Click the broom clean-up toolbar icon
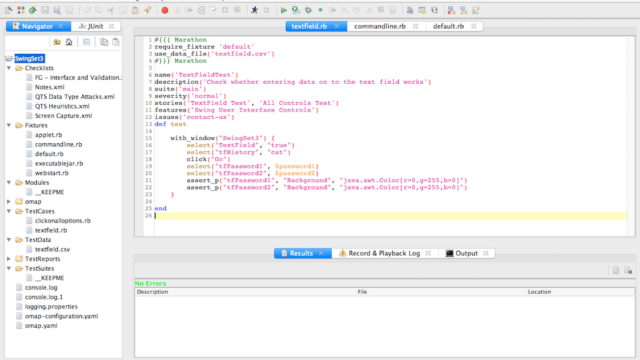This screenshot has height=360, width=640. click(147, 10)
